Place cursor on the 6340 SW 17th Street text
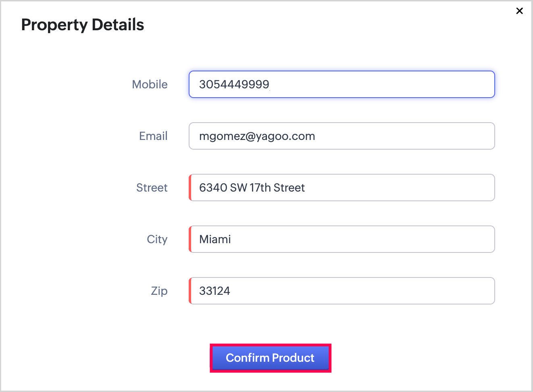The image size is (533, 392). click(x=252, y=188)
